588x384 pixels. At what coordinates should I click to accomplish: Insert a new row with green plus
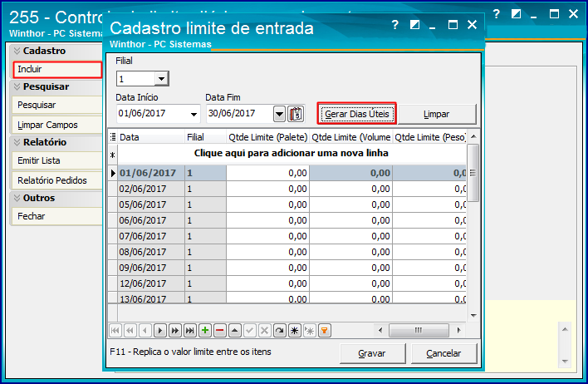tap(205, 331)
